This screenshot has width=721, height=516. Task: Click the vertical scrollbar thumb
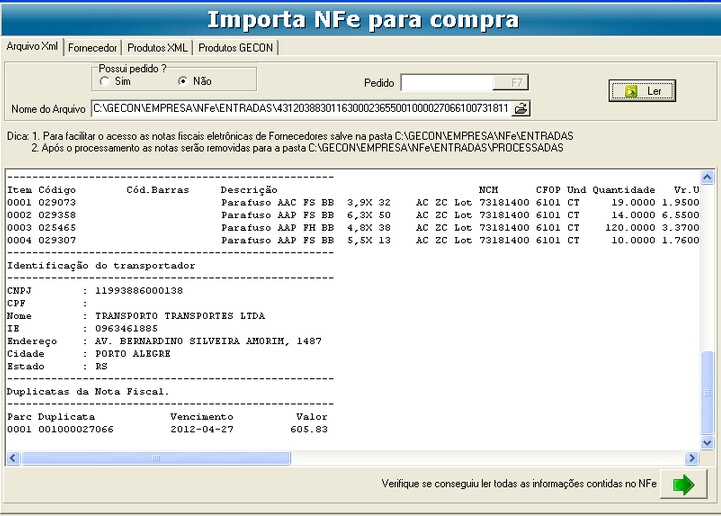click(x=707, y=392)
